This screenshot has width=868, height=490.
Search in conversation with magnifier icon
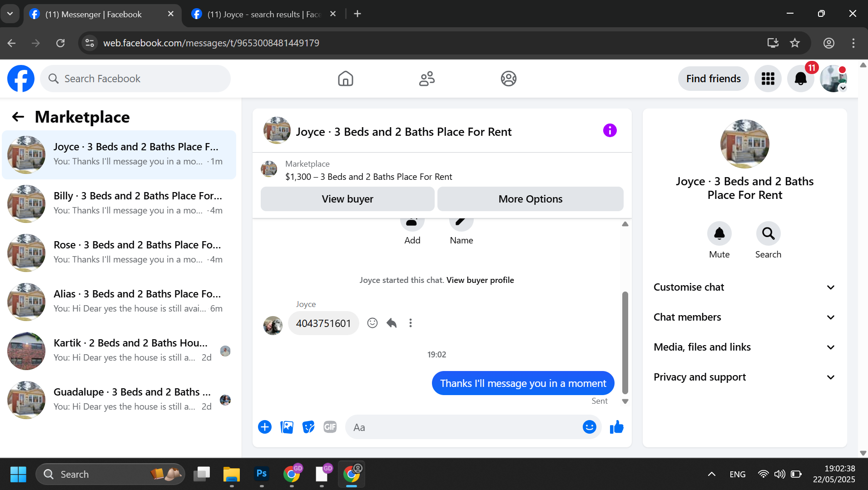[x=769, y=233]
